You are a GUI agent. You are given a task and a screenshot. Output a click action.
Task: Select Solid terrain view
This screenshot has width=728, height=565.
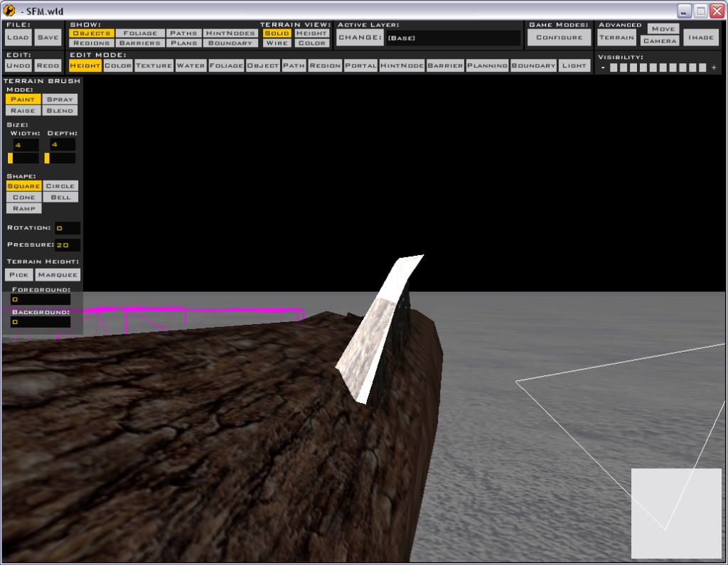click(277, 33)
